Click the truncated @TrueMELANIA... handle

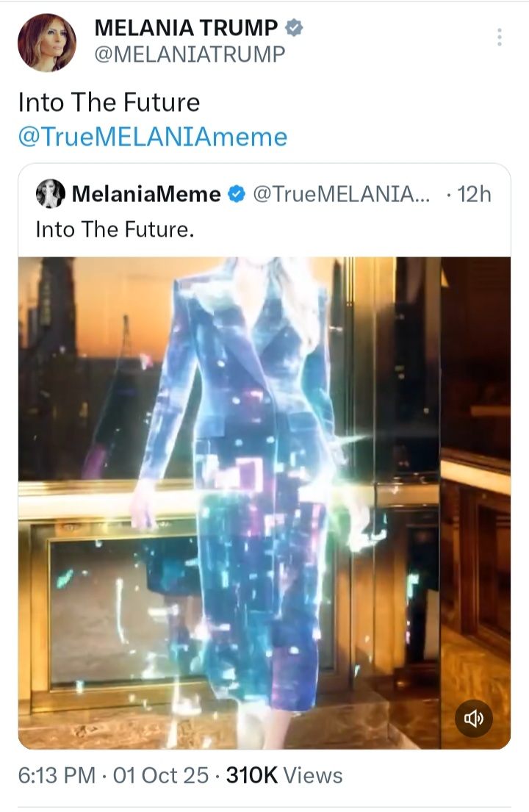tap(341, 194)
